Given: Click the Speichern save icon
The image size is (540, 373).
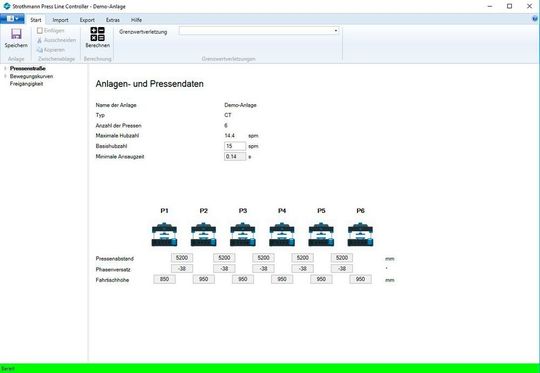Looking at the screenshot, I should 16,34.
